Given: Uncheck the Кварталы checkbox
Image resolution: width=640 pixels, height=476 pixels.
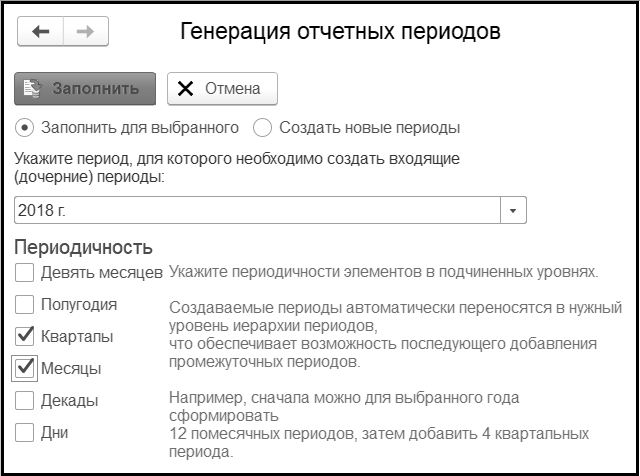Looking at the screenshot, I should (x=25, y=336).
